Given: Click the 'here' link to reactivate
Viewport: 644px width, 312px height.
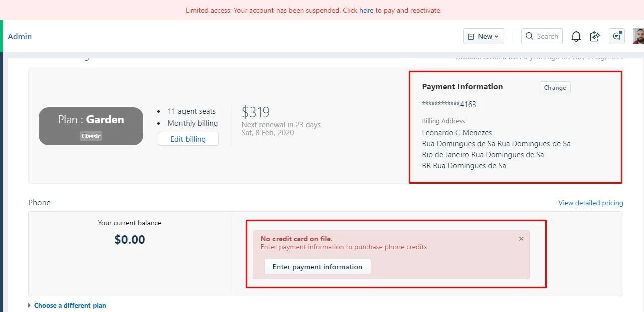Looking at the screenshot, I should click(x=366, y=10).
